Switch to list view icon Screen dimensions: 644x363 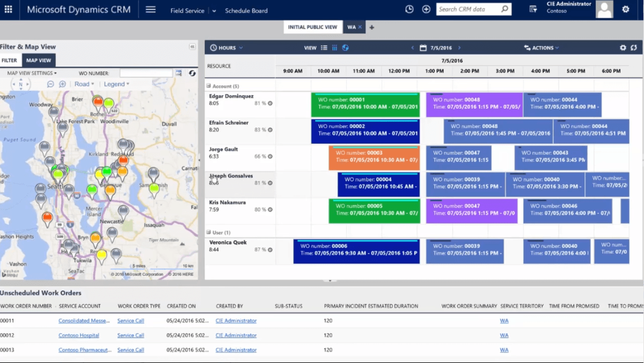pos(324,48)
